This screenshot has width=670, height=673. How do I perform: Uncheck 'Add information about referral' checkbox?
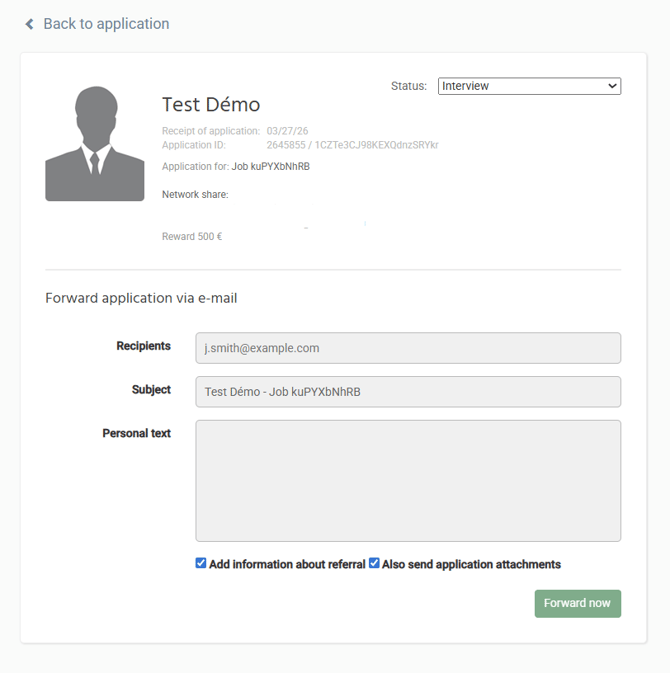pos(201,564)
